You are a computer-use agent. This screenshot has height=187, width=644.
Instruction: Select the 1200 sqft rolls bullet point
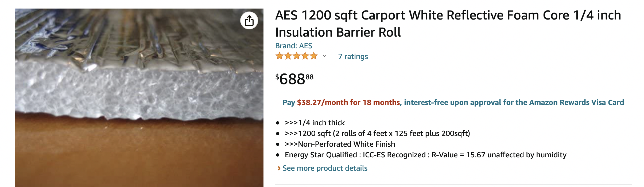pos(377,134)
